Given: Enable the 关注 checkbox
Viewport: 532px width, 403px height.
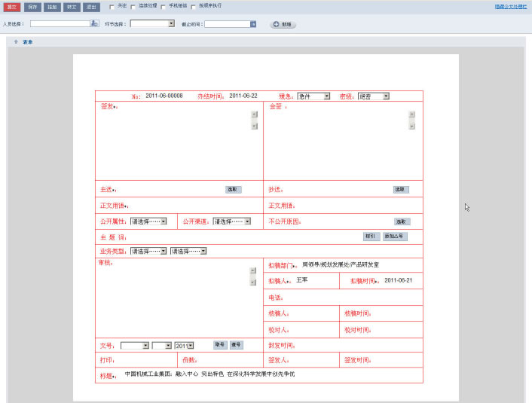Looking at the screenshot, I should (x=112, y=7).
